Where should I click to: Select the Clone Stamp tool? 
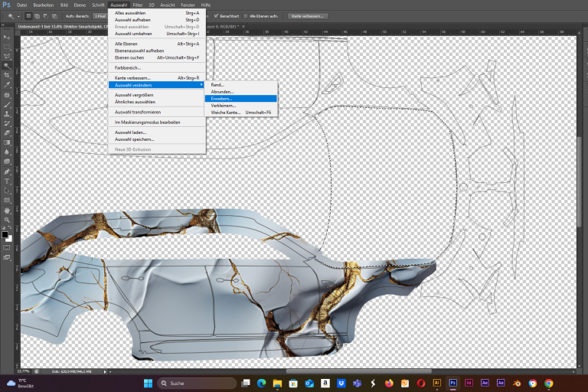[7, 113]
